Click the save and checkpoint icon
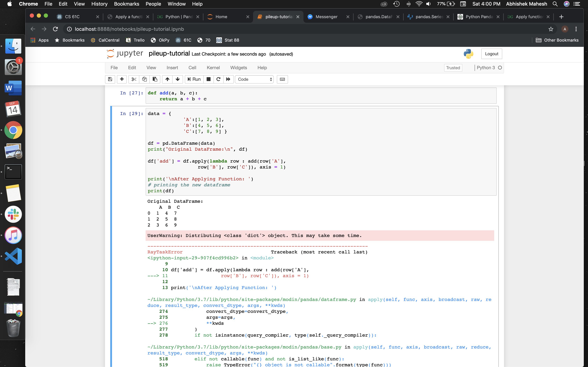Screen dimensions: 588x367 click(110, 79)
